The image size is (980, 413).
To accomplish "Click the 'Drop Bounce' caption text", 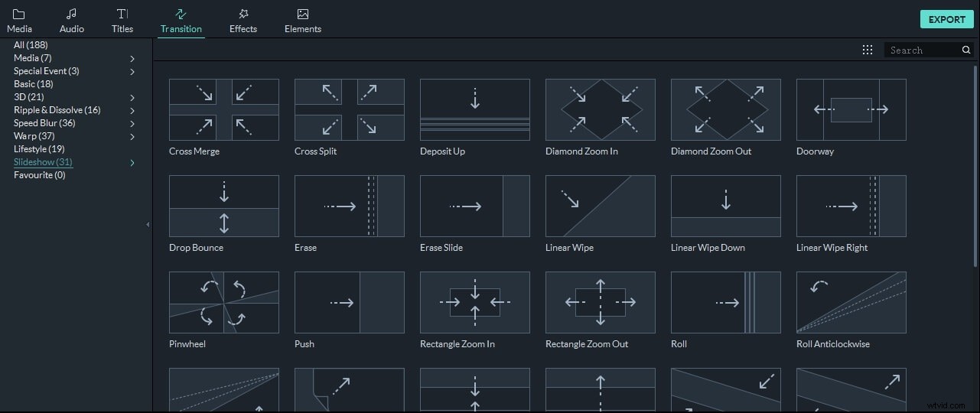I will [x=197, y=248].
